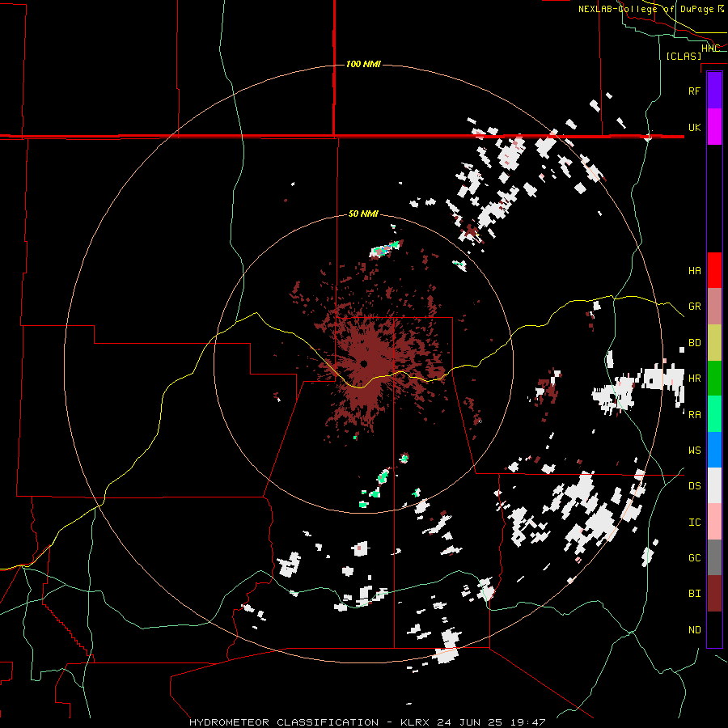Viewport: 728px width, 728px height.
Task: Click the blue WS legend color swatch
Action: (x=714, y=450)
